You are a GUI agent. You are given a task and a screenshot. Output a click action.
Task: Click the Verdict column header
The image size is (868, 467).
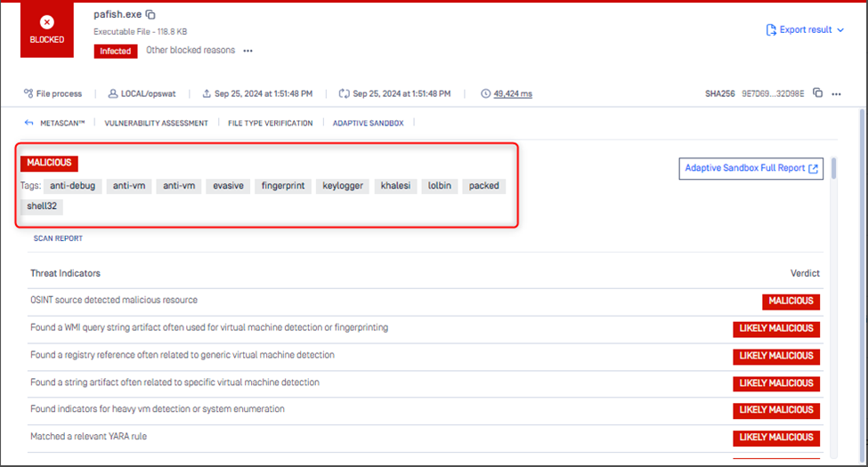coord(805,273)
